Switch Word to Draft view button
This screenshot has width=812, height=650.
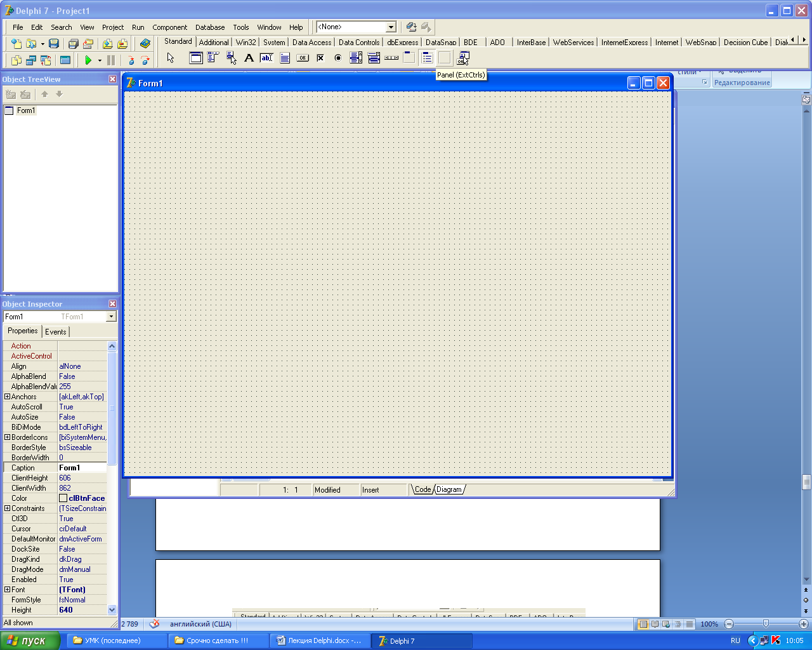point(690,624)
